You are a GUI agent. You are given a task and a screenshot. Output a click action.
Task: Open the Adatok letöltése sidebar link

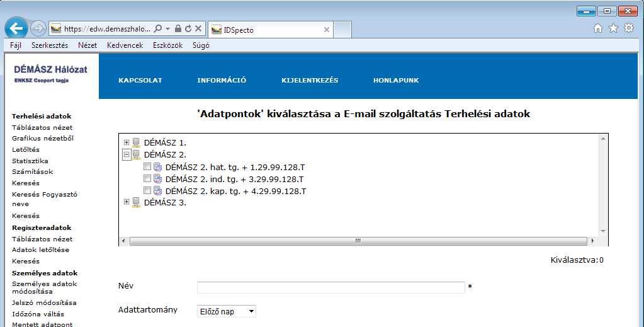[x=40, y=250]
